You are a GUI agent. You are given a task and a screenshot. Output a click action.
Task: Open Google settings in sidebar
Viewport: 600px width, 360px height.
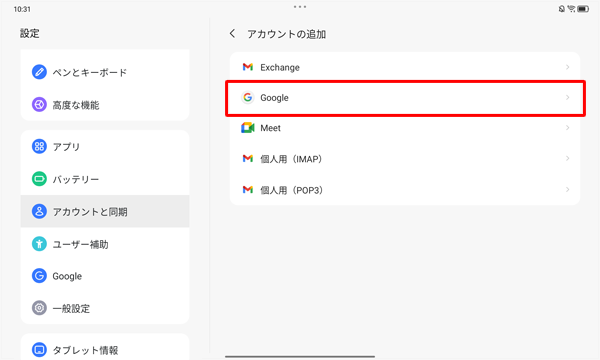point(105,275)
